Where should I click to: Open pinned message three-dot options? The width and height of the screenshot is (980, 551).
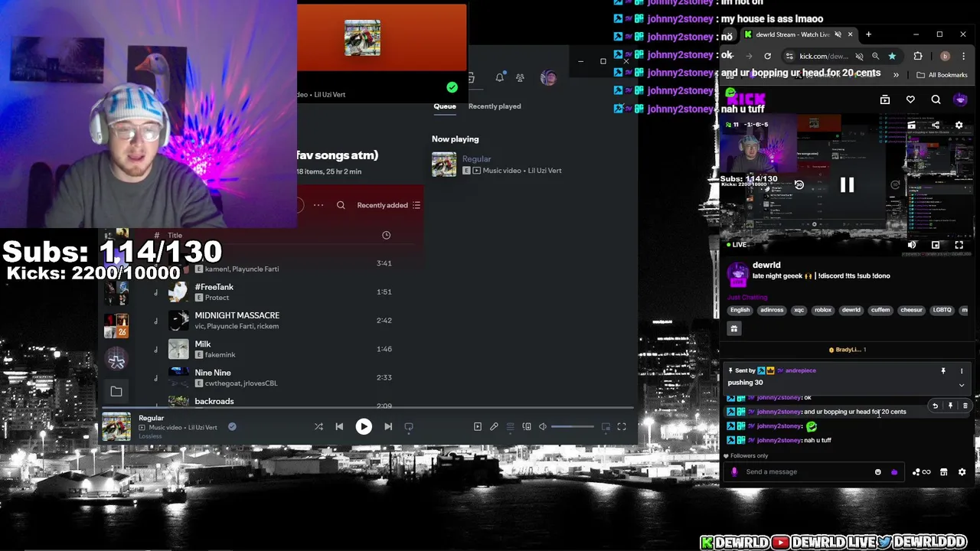(x=962, y=370)
